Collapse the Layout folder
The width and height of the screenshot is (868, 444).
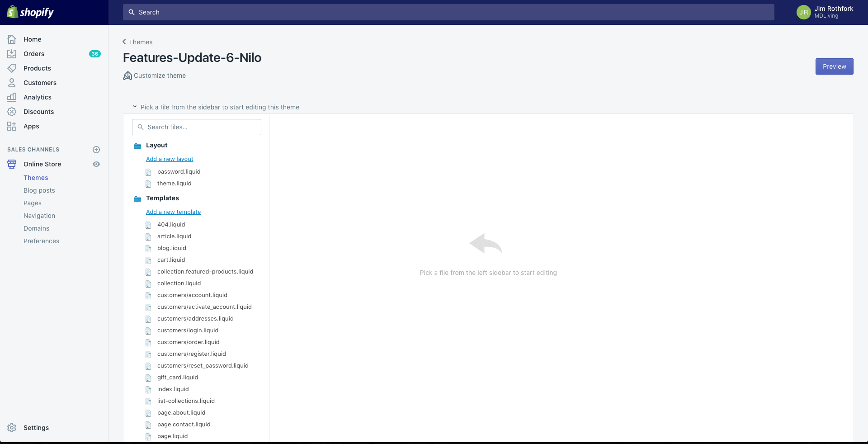tap(137, 146)
